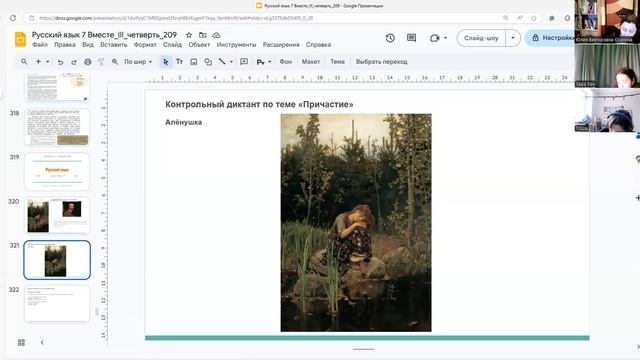
Task: Add a new slide with plus icon
Action: click(x=38, y=62)
